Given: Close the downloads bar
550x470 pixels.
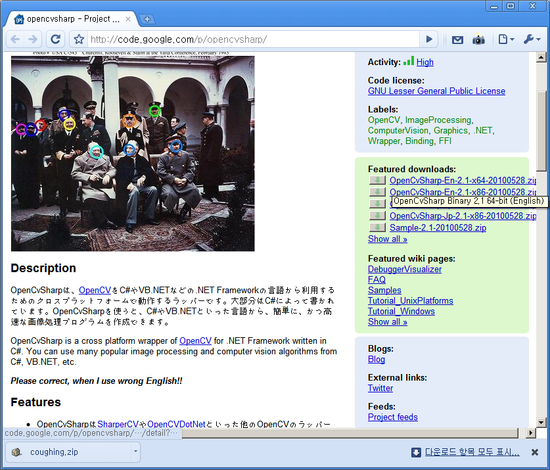Looking at the screenshot, I should pyautogui.click(x=535, y=452).
